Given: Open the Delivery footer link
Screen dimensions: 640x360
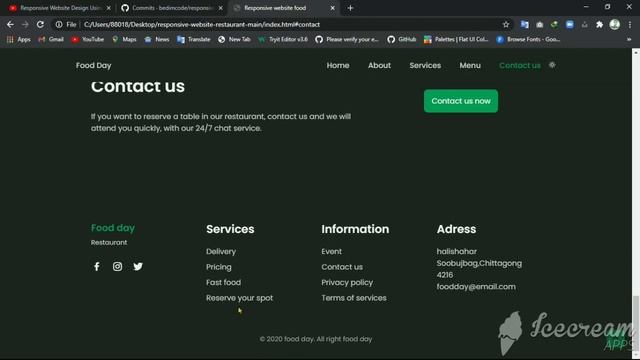Looking at the screenshot, I should 221,251.
